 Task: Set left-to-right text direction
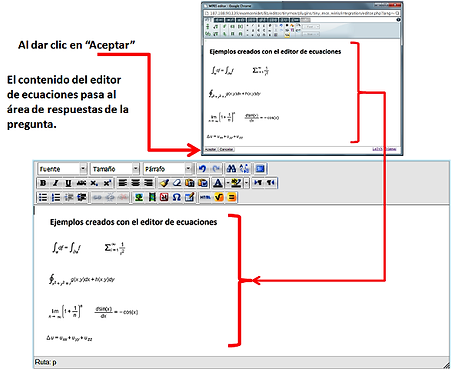[x=258, y=183]
